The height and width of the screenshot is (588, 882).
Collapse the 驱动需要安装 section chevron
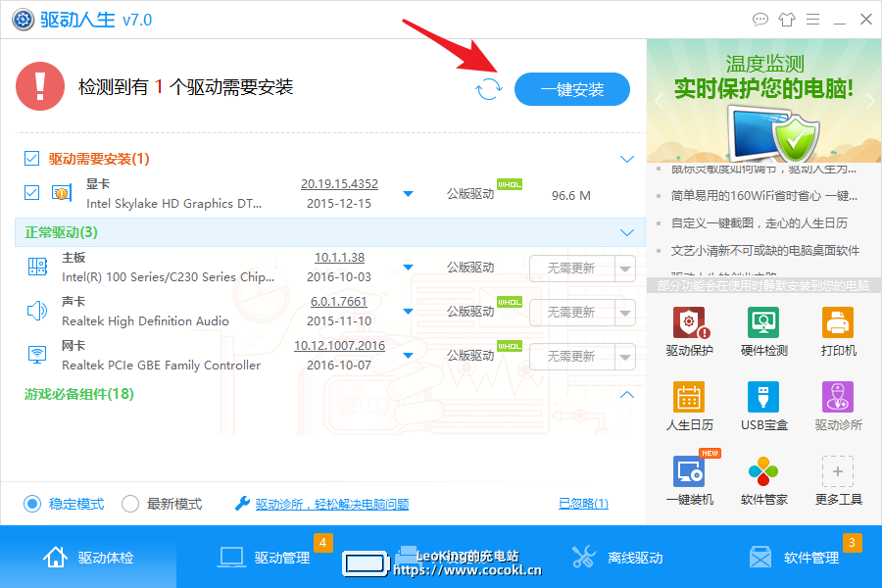point(626,159)
